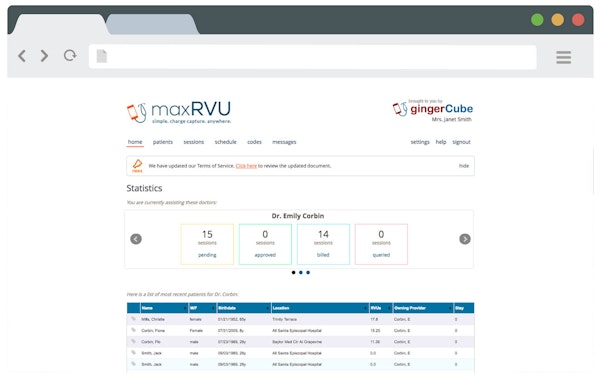This screenshot has height=378, width=600.
Task: Select the first carousel pagination dot
Action: tap(293, 272)
